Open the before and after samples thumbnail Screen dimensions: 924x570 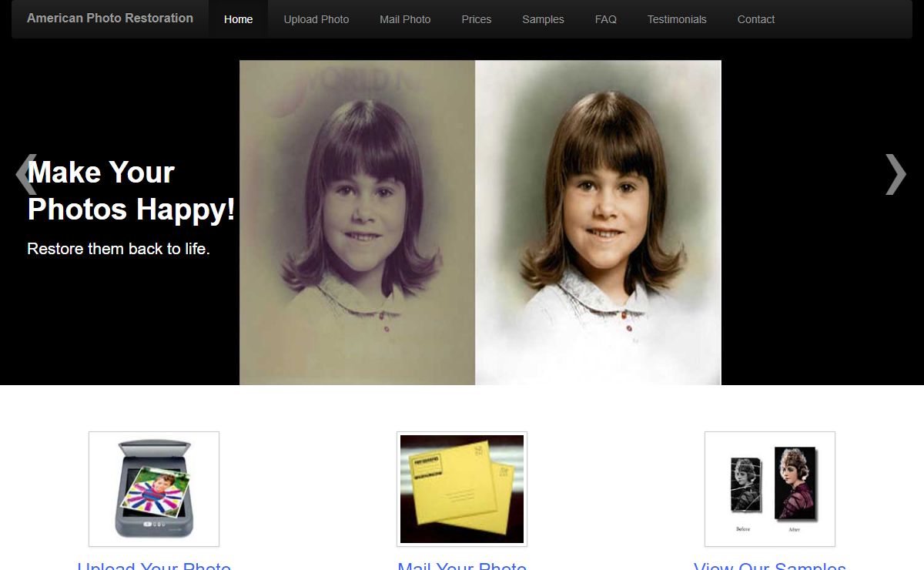point(770,489)
